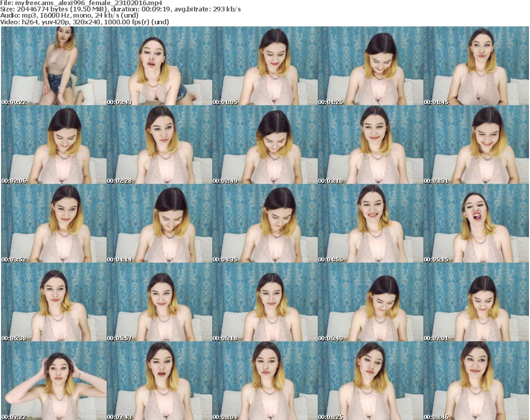Click the frame stamped 00:05:15

pos(476,224)
